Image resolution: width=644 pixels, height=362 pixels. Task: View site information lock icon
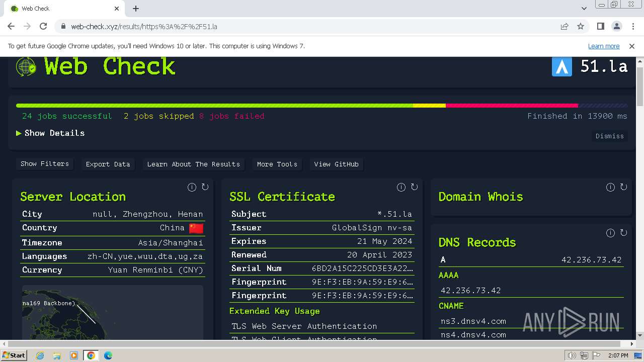pos(63,26)
